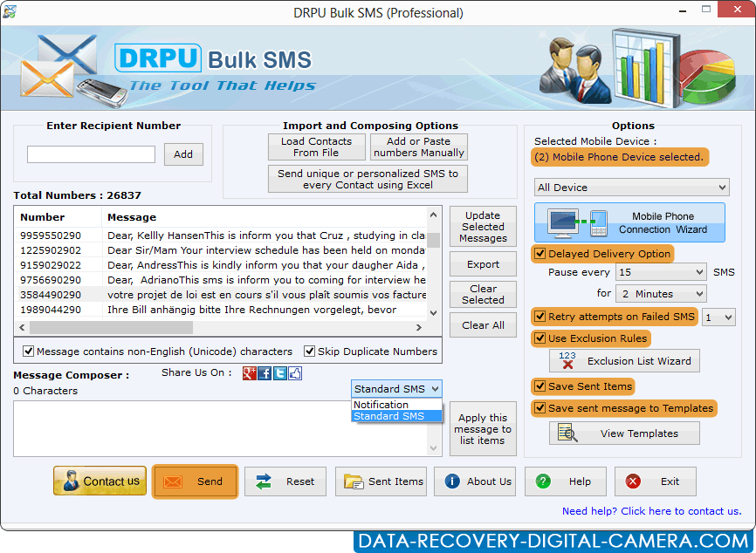
Task: Click Load Contacts From File
Action: pyautogui.click(x=316, y=147)
